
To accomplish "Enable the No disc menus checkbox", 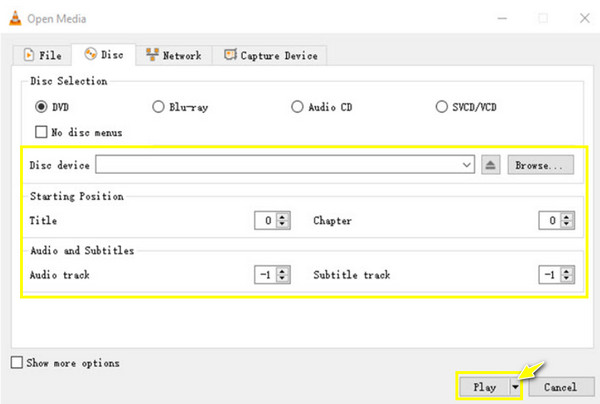I will [x=41, y=132].
